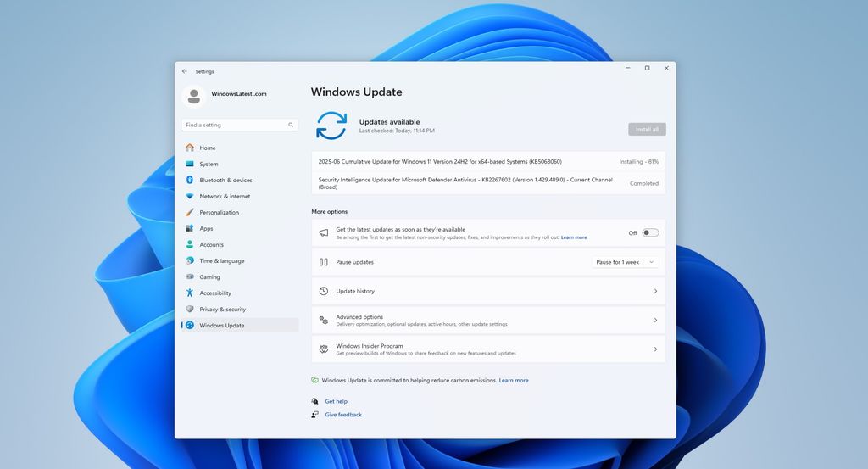This screenshot has width=868, height=469.
Task: Expand the Windows Insider Program chevron
Action: point(655,349)
